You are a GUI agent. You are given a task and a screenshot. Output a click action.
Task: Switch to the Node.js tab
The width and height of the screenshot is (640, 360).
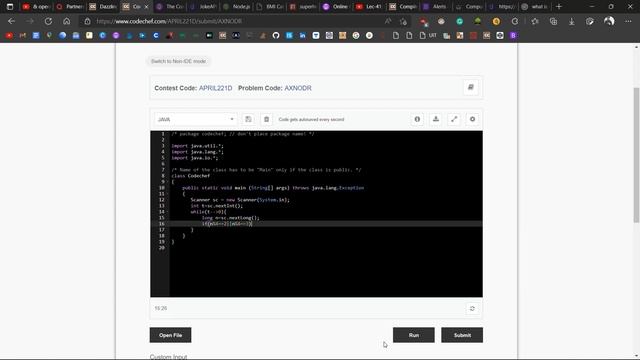point(237,7)
